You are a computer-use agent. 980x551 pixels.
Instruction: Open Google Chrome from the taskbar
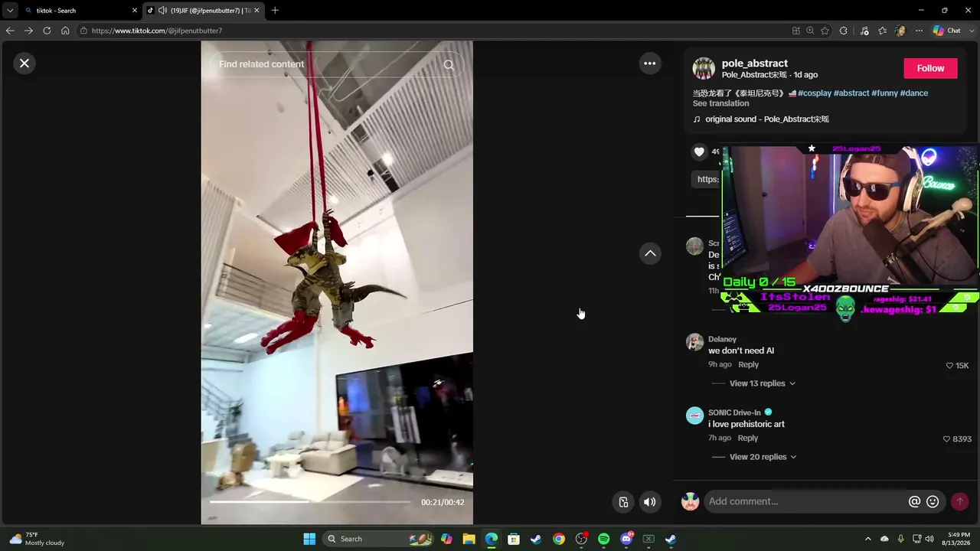tap(559, 539)
